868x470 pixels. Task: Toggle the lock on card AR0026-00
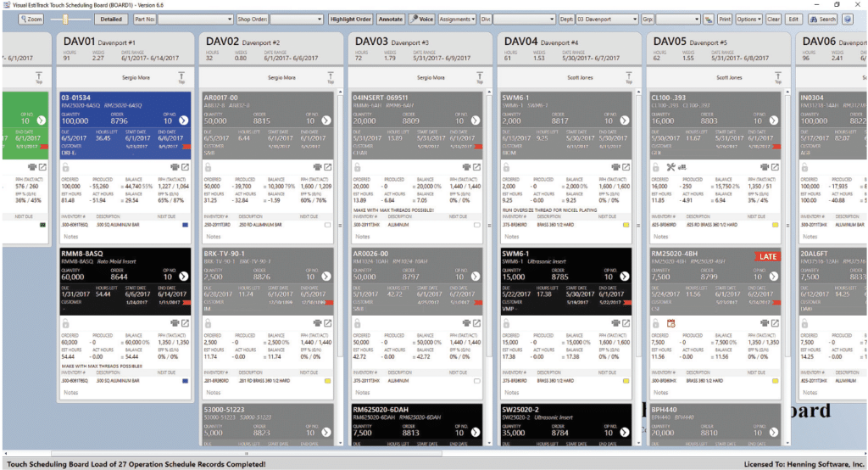pos(357,323)
